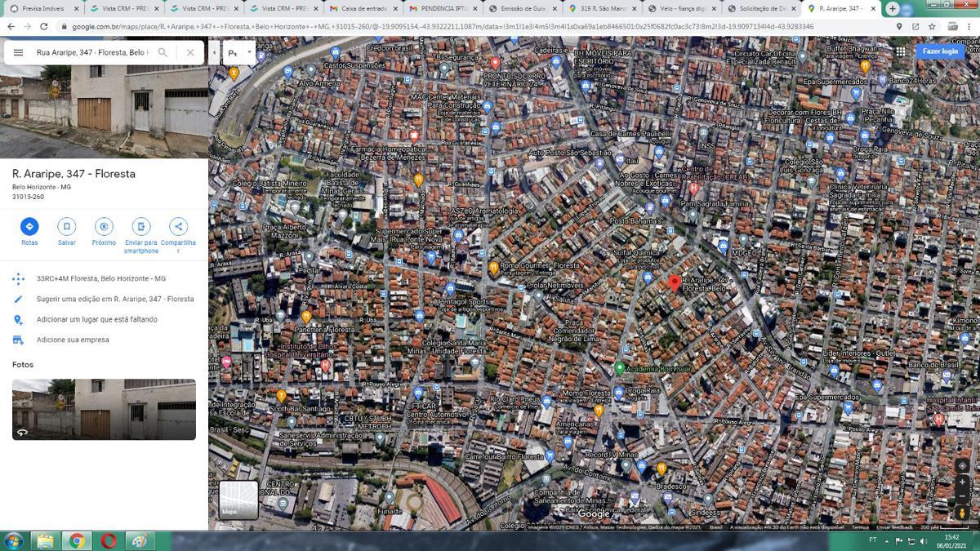
Task: Open the Previsa Imóveis browser tab
Action: pyautogui.click(x=42, y=8)
